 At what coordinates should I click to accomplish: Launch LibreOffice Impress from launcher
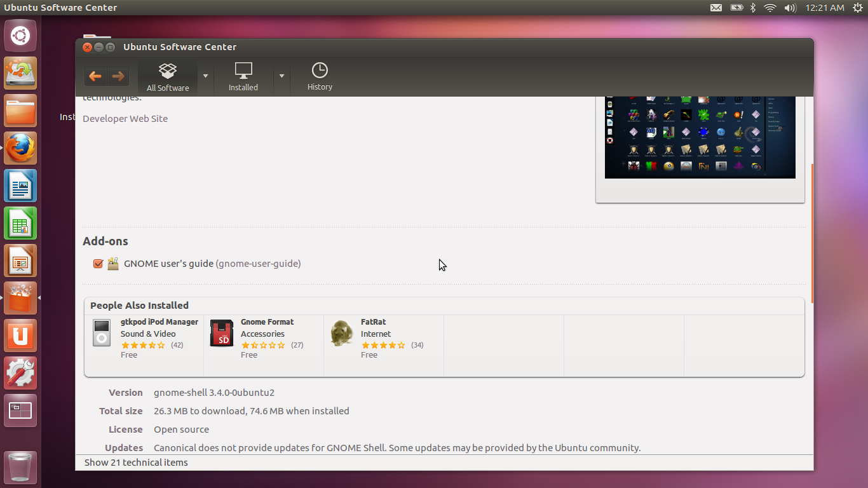coord(20,261)
